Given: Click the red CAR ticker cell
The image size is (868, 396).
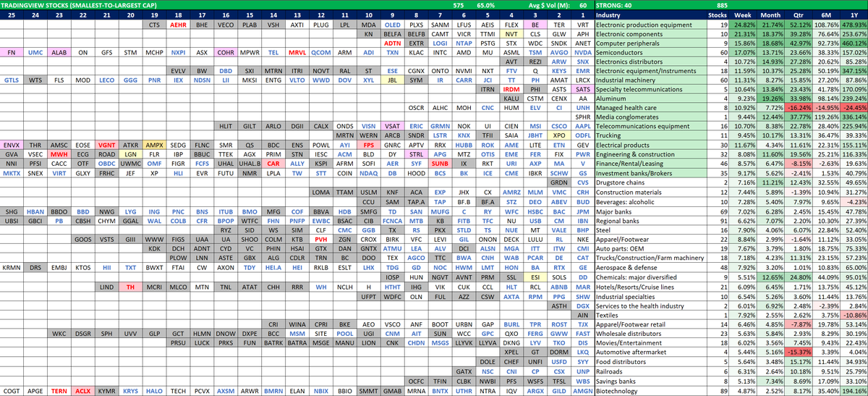Looking at the screenshot, I should point(273,163).
